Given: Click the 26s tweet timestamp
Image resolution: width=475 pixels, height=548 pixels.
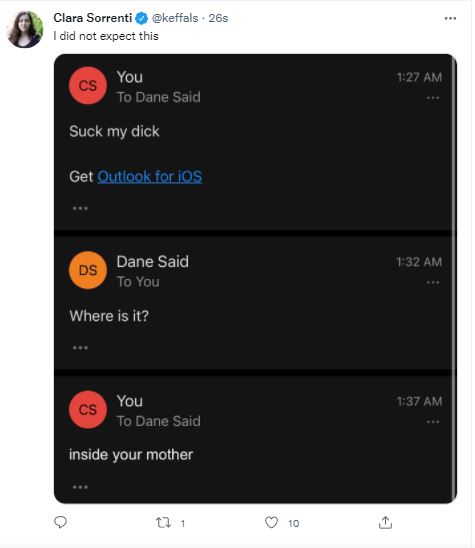Looking at the screenshot, I should tap(218, 18).
